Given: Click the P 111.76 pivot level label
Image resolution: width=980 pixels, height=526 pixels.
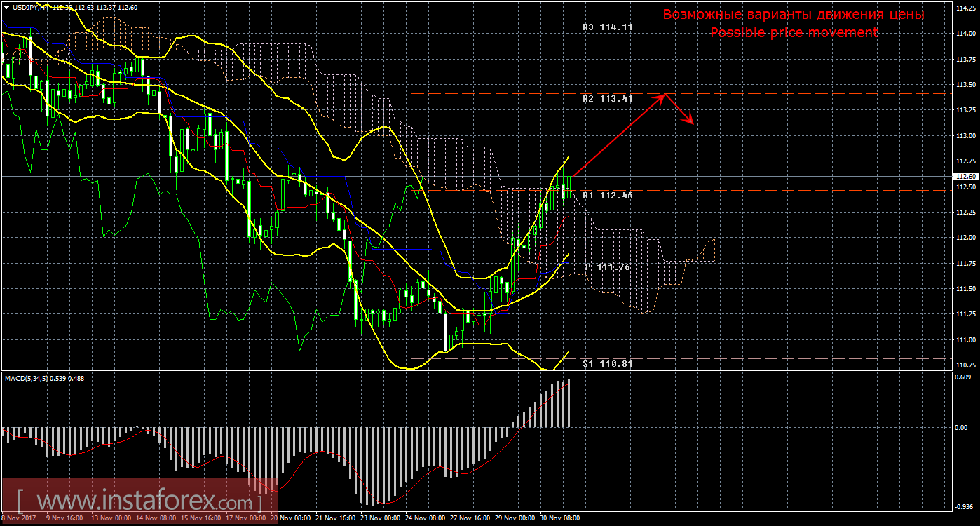Looking at the screenshot, I should click(607, 267).
